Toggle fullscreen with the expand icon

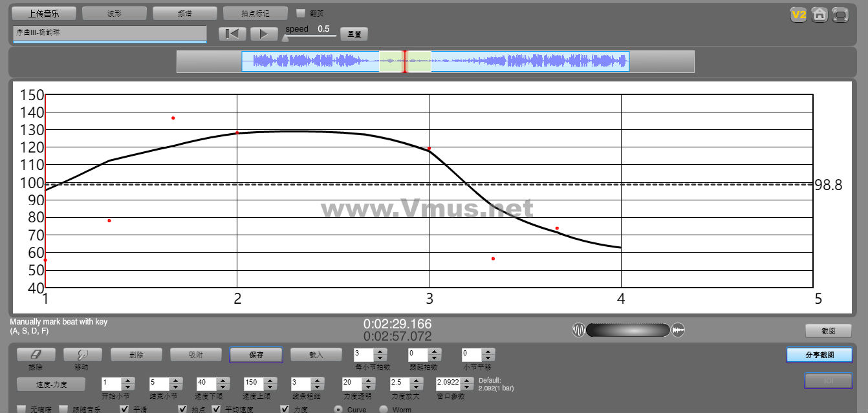(840, 14)
